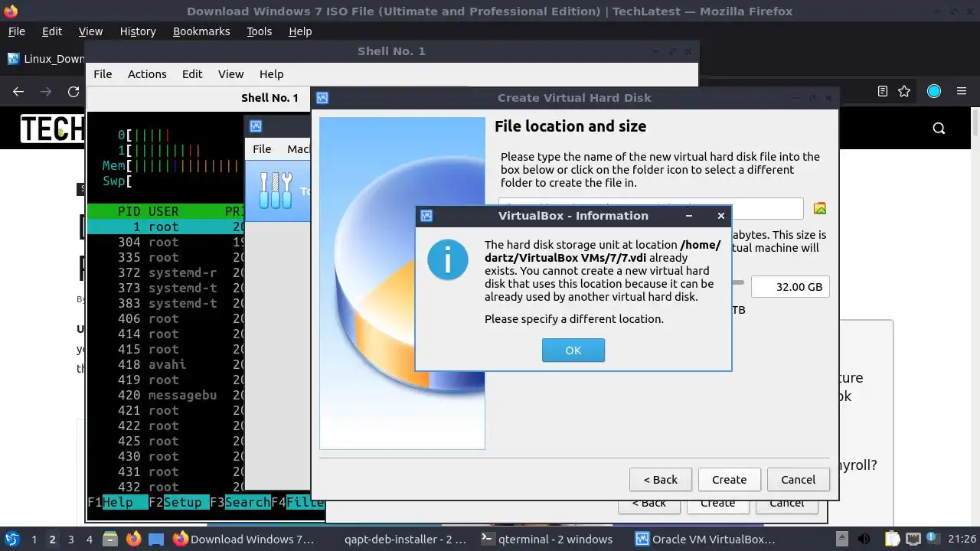Click OK in the VirtualBox Information dialog
This screenshot has width=980, height=551.
click(x=573, y=350)
